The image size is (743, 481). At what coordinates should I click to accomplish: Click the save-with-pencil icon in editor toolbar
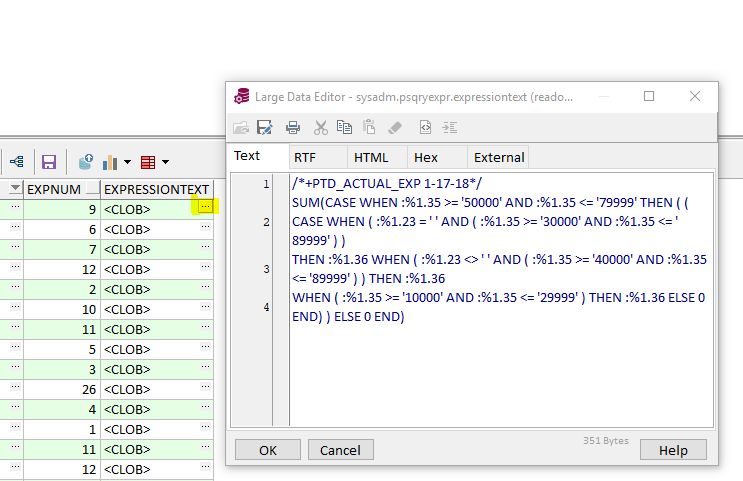coord(264,127)
